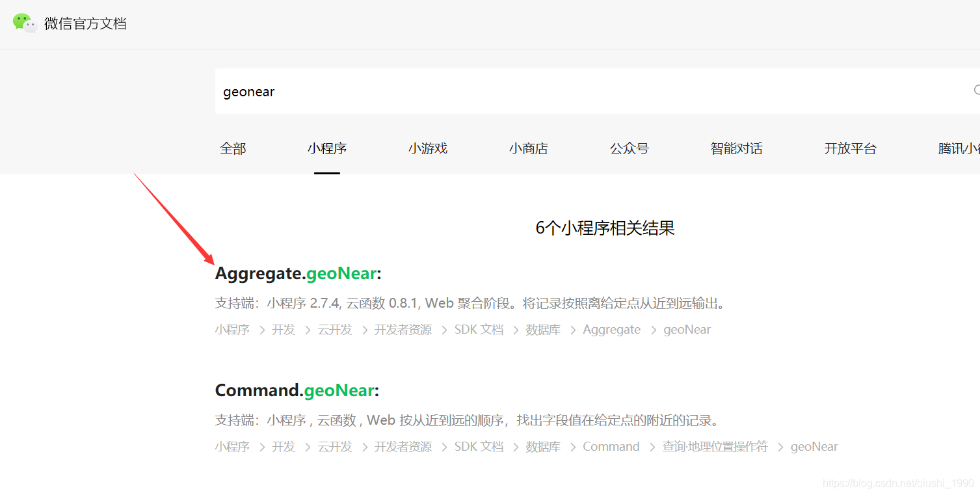Click the 6个小程序相关结果 heading text
The height and width of the screenshot is (495, 980).
tap(605, 228)
